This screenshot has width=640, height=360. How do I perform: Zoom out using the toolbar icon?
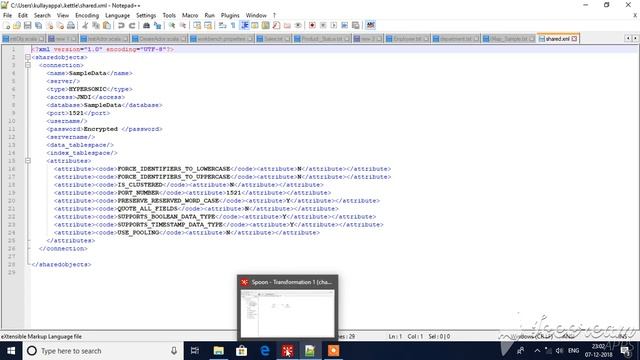click(183, 25)
